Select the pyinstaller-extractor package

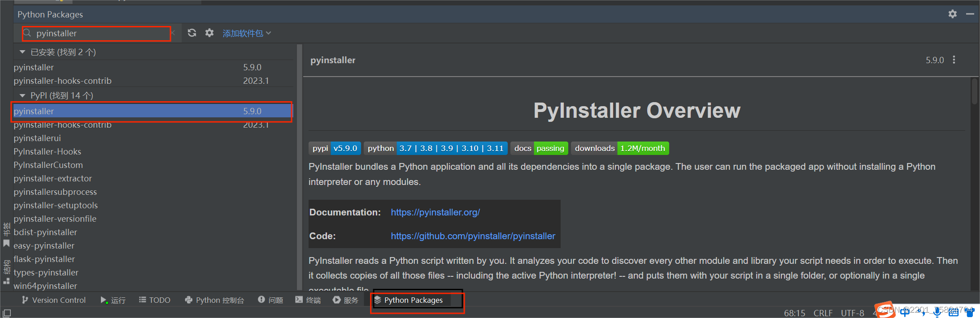[153, 178]
